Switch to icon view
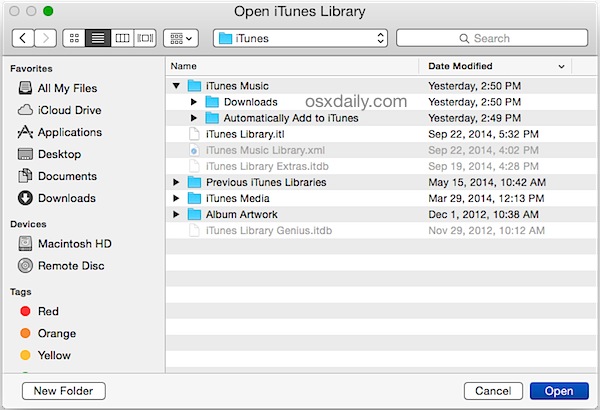The height and width of the screenshot is (410, 600). click(74, 38)
